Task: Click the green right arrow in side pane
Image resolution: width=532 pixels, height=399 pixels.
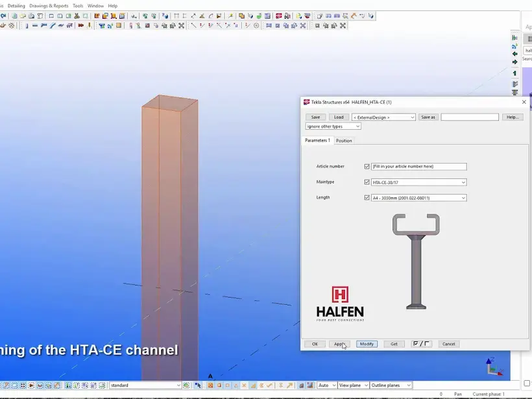Action: coord(514,62)
